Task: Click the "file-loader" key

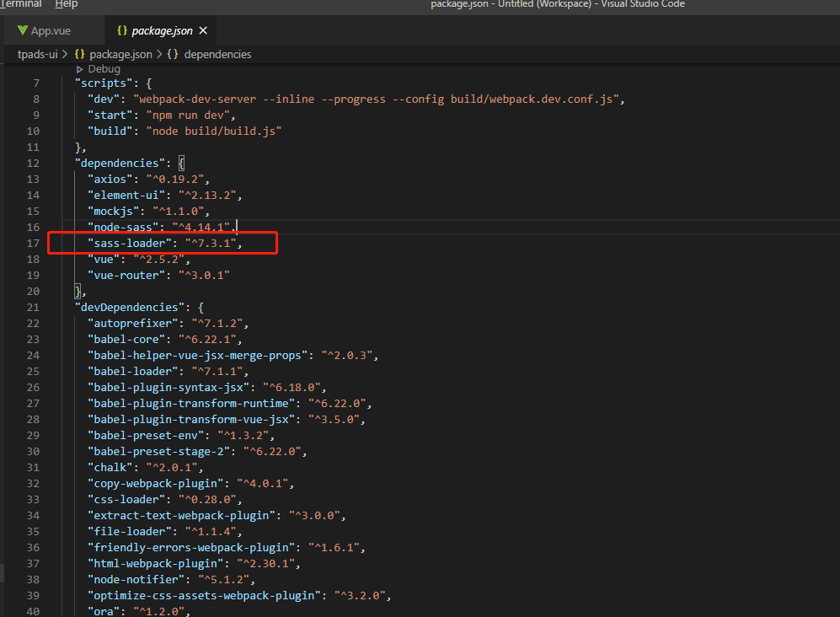Action: coord(129,533)
